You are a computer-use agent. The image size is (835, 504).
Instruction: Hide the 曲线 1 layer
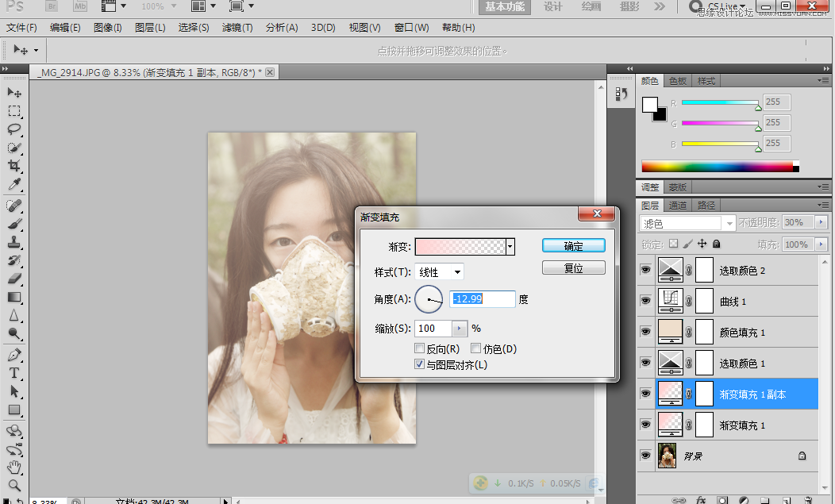point(645,301)
